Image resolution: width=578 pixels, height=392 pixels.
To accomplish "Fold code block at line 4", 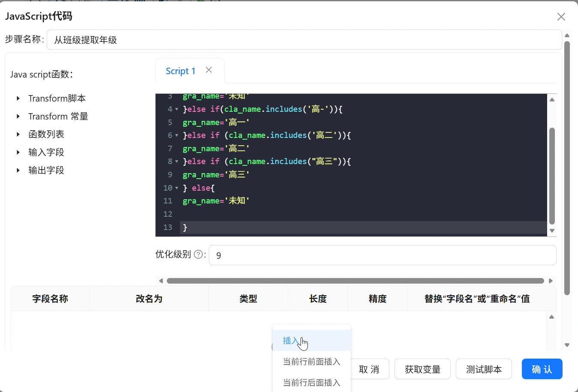I will (x=176, y=109).
